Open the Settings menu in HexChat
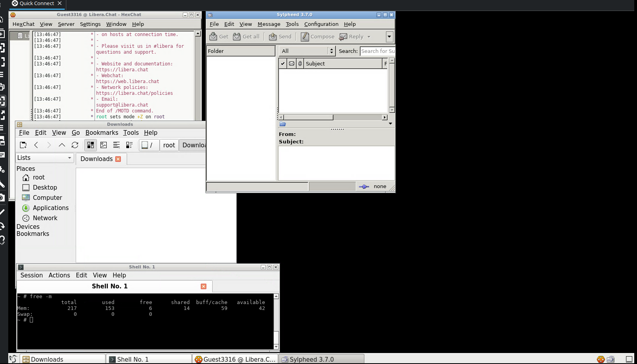Image resolution: width=637 pixels, height=364 pixels. point(90,24)
